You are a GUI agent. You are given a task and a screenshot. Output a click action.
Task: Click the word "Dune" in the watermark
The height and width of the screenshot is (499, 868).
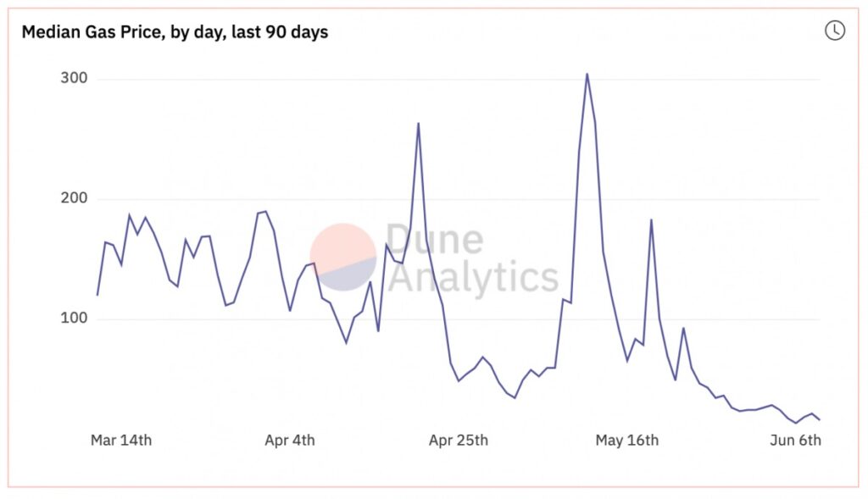[x=434, y=239]
